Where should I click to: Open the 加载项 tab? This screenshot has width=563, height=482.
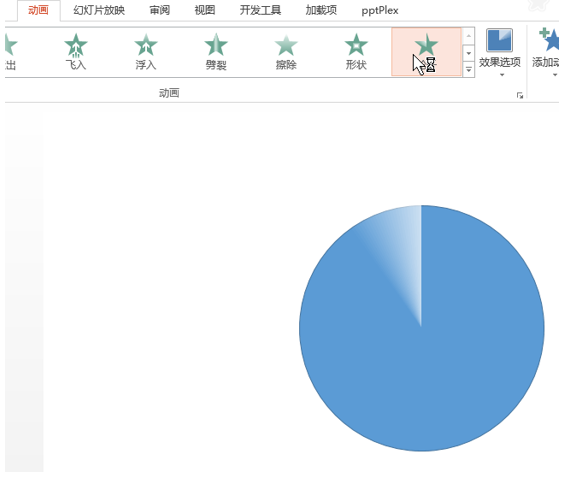tap(321, 10)
